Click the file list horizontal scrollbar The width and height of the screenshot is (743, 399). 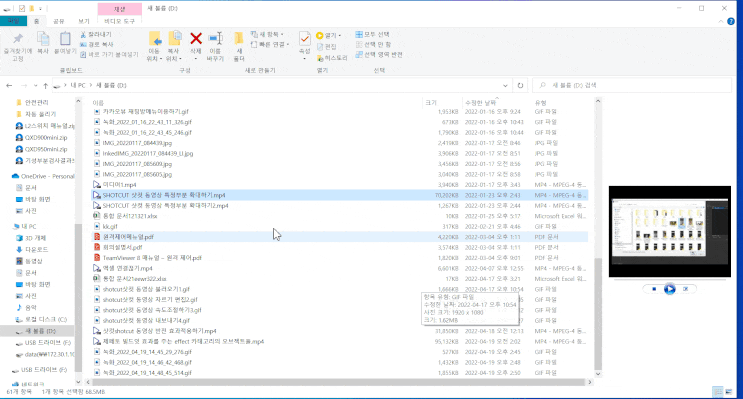[339, 382]
